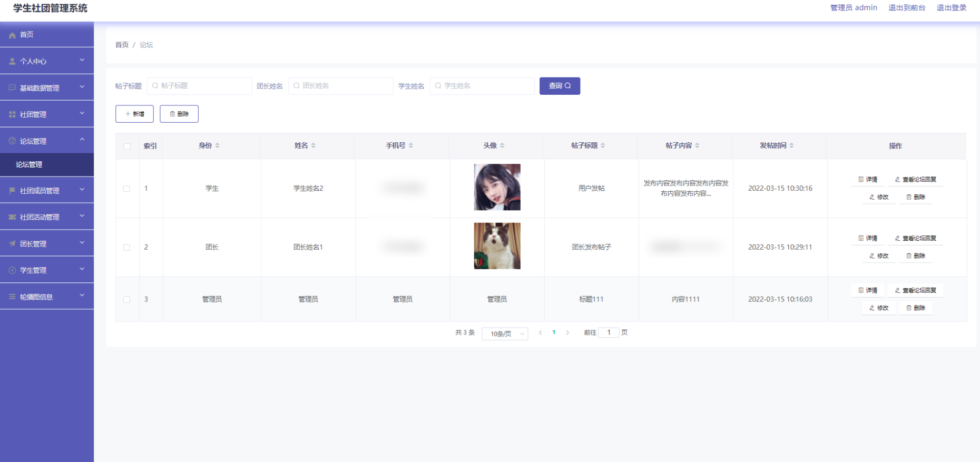The height and width of the screenshot is (462, 980).
Task: Expand the 基础数据管理 menu chevron
Action: 82,87
